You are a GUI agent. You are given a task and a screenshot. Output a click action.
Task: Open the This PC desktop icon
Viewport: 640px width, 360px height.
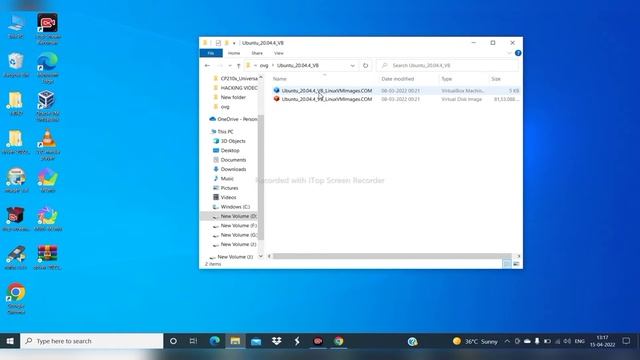16,27
